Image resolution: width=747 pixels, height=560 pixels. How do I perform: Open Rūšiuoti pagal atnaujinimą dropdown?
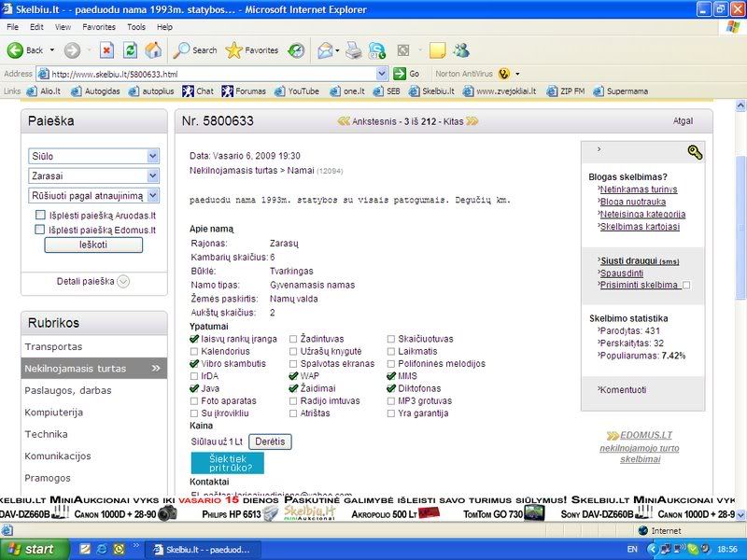click(x=94, y=196)
